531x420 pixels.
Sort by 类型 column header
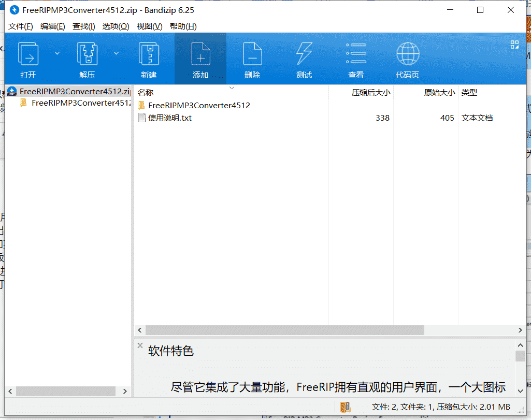tap(469, 92)
